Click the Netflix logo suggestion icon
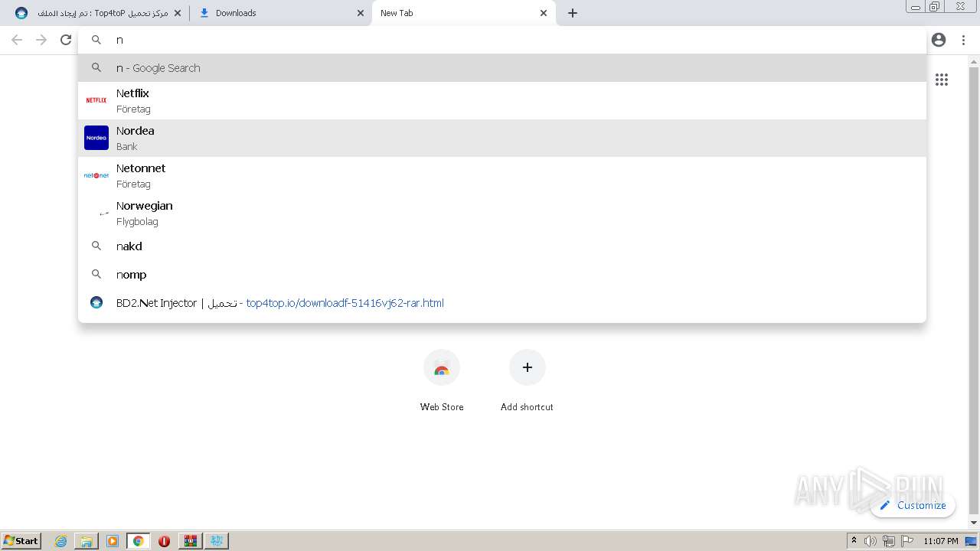Image resolution: width=980 pixels, height=551 pixels. pos(96,100)
